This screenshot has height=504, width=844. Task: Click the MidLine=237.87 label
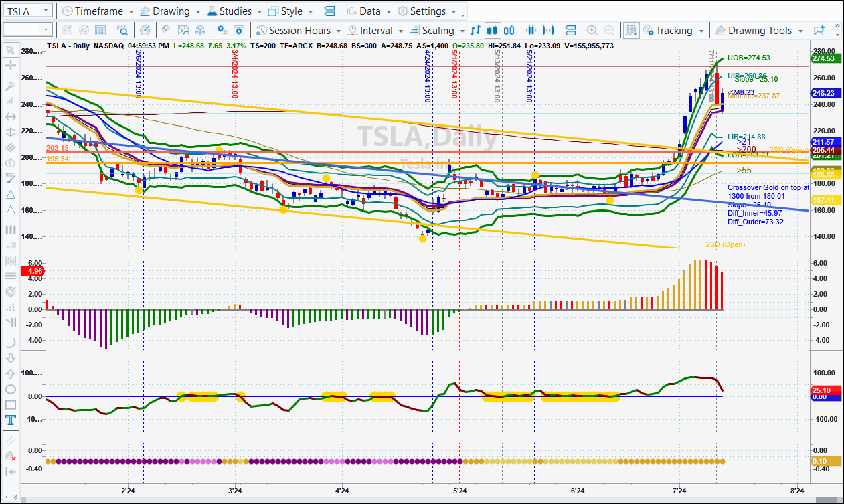point(754,96)
